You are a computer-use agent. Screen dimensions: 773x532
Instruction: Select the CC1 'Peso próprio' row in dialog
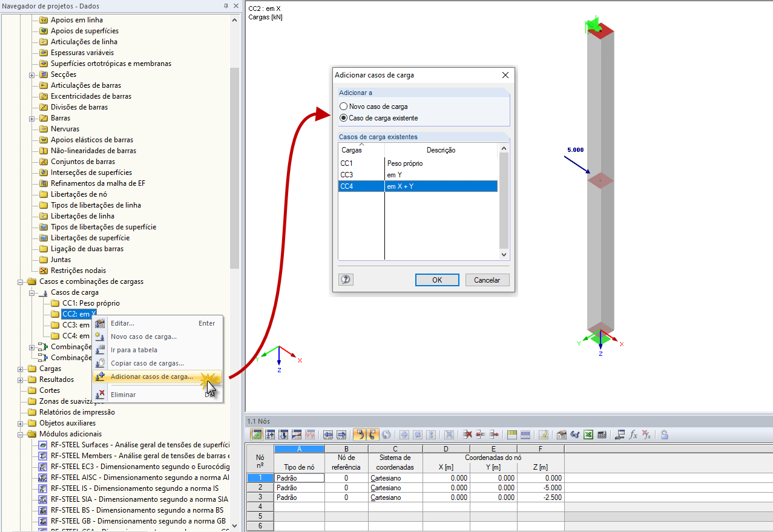click(418, 163)
